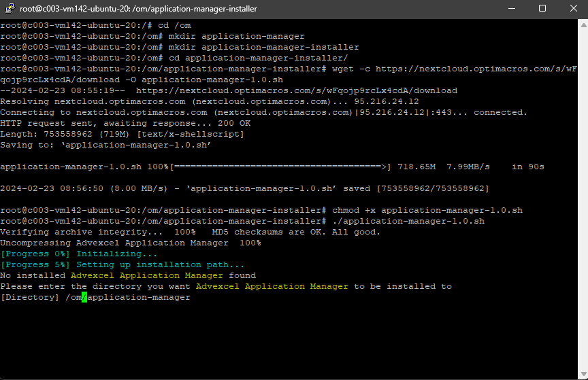
Task: Click 'Verifying archive integrity...' line
Action: (x=190, y=232)
